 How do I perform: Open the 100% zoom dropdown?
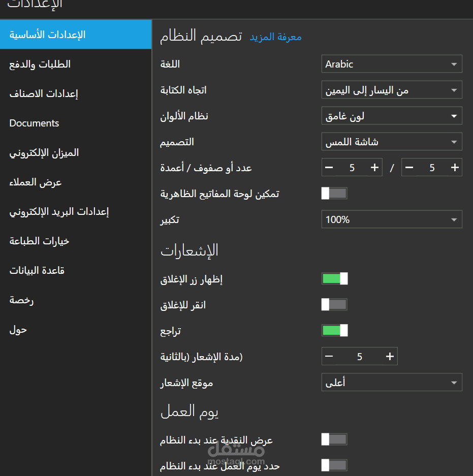[392, 220]
